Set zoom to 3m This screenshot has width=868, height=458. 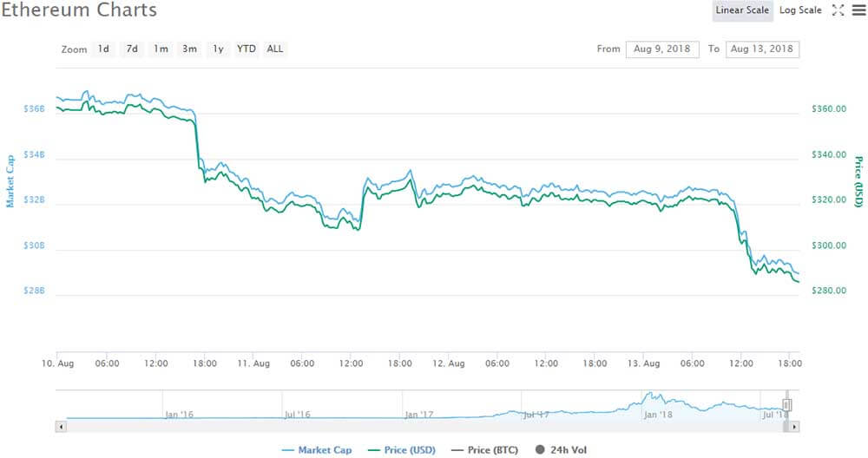click(x=190, y=49)
